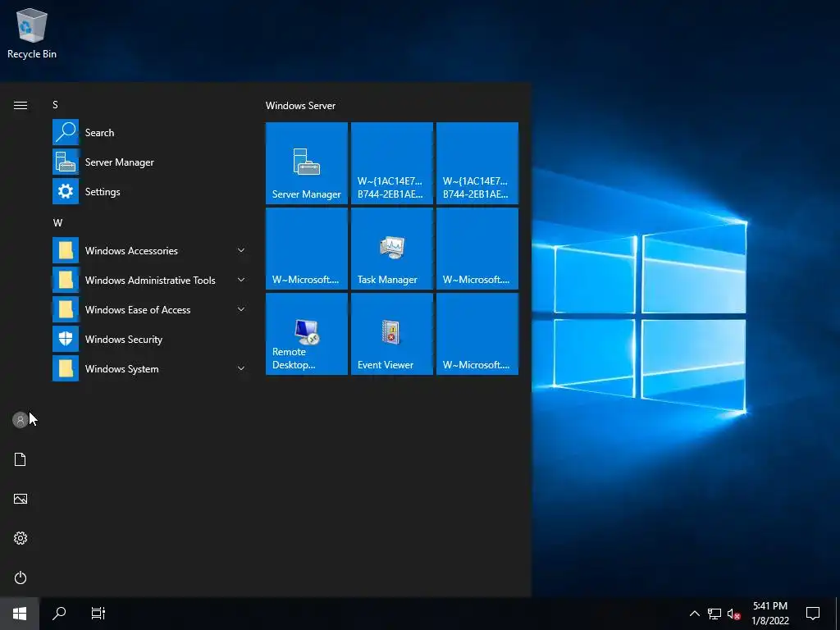840x630 pixels.
Task: Click the Power button in Start
Action: (21, 577)
